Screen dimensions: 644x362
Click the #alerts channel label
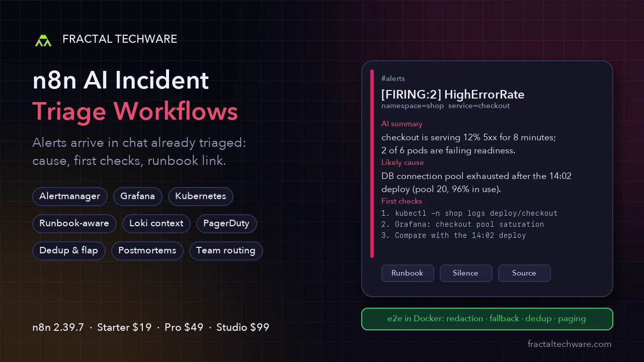pos(393,78)
